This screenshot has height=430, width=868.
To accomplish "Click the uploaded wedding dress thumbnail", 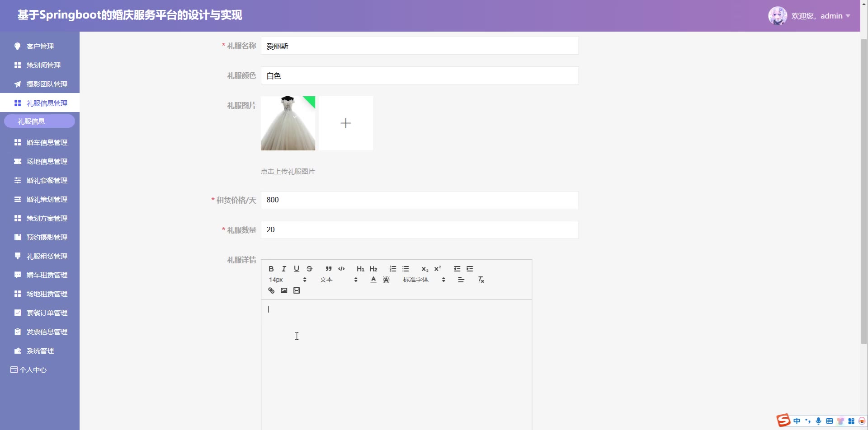I will pyautogui.click(x=288, y=123).
